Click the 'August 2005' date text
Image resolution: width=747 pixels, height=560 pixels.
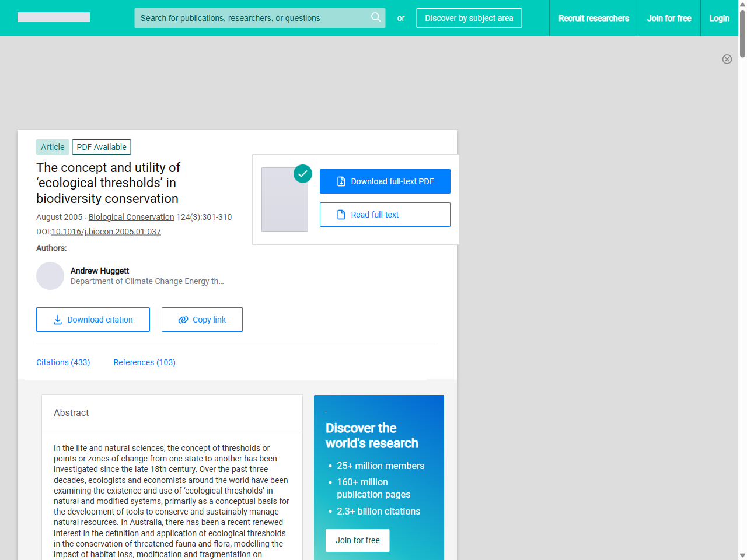[x=60, y=217]
